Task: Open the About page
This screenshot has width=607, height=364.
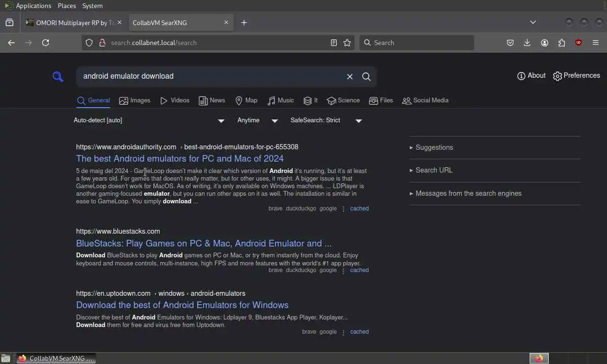Action: (531, 76)
